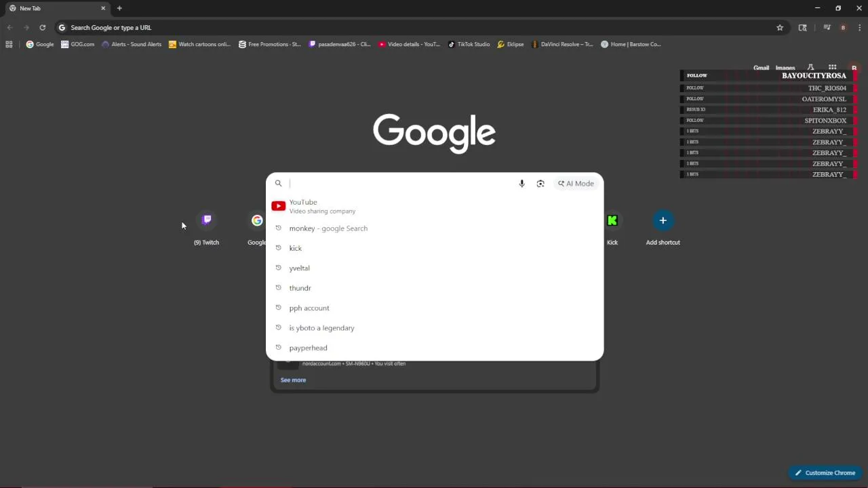Select the 'pph account' suggestion
Screen dimensions: 868x488
(434, 308)
